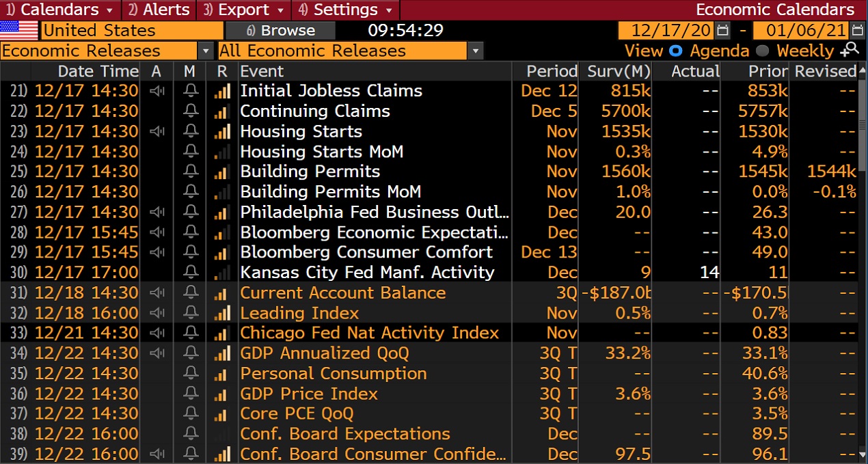Click the search settings icon near Weekly
Viewport: 868px width, 464px height.
(x=850, y=50)
